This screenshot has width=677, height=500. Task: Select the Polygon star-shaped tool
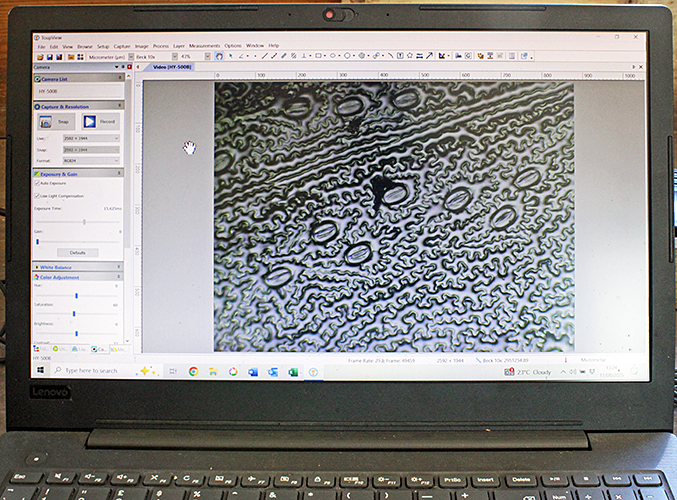tap(410, 56)
